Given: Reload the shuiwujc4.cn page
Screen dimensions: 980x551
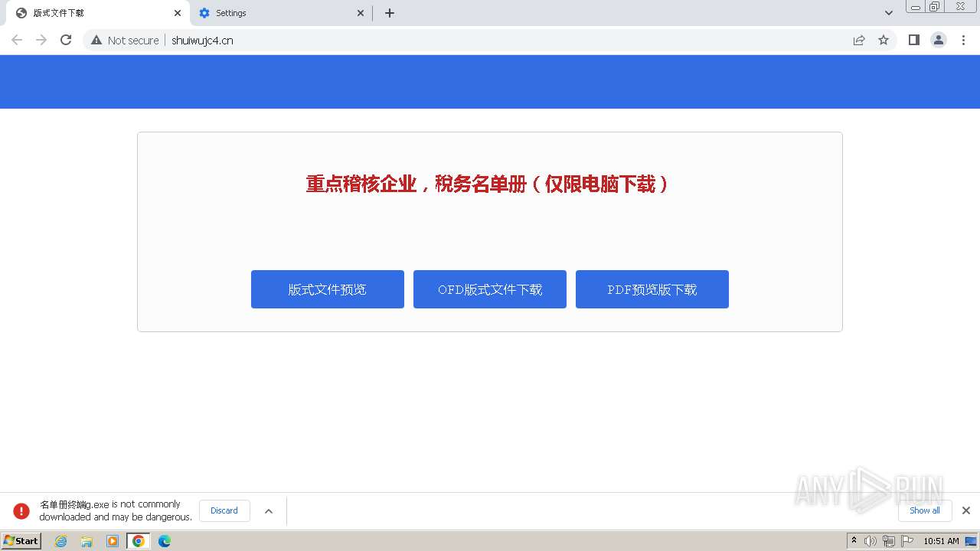Looking at the screenshot, I should [66, 40].
